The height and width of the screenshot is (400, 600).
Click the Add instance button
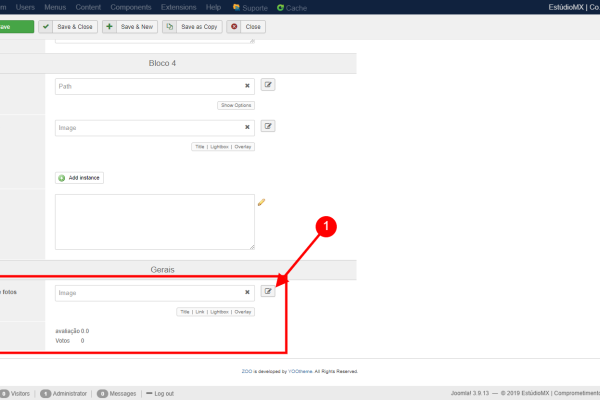(x=80, y=178)
